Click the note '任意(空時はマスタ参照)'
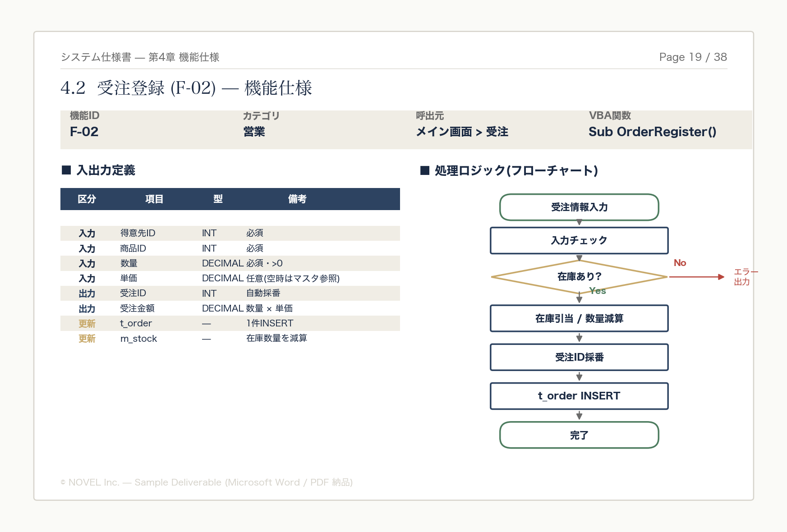The width and height of the screenshot is (787, 532). [x=293, y=278]
